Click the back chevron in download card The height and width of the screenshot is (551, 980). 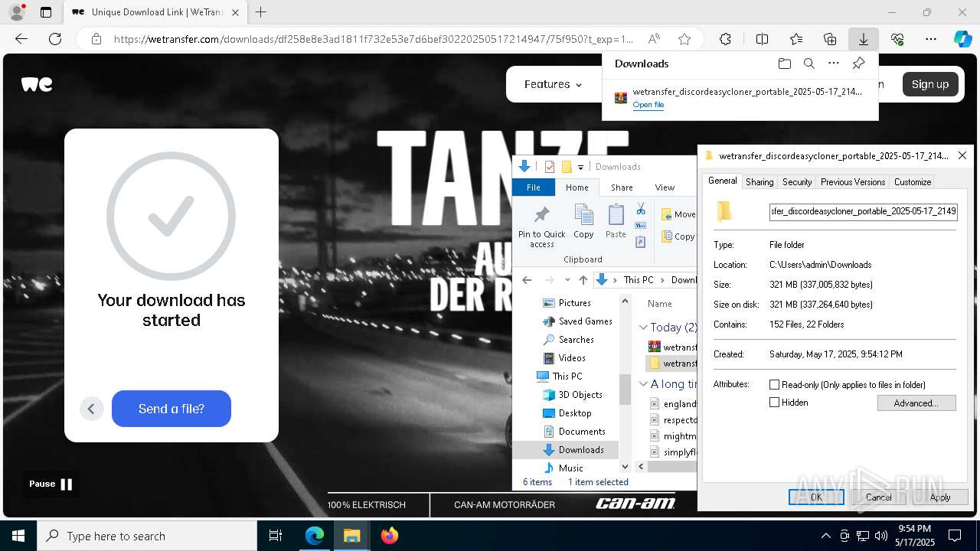[x=91, y=409]
